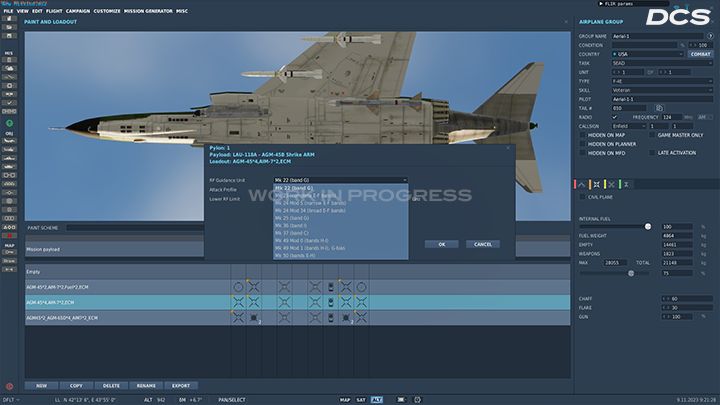
Task: Toggle the Late Activation checkbox
Action: point(652,153)
